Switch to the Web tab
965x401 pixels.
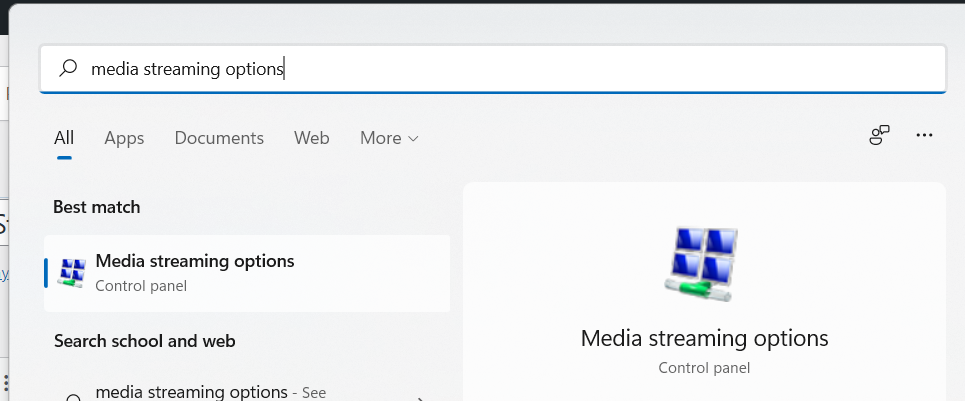point(311,138)
